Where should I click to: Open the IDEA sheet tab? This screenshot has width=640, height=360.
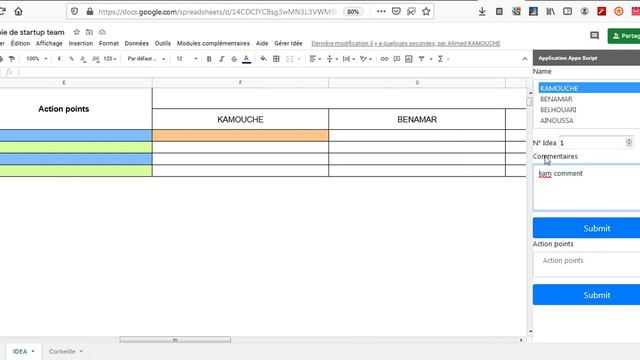click(23, 351)
